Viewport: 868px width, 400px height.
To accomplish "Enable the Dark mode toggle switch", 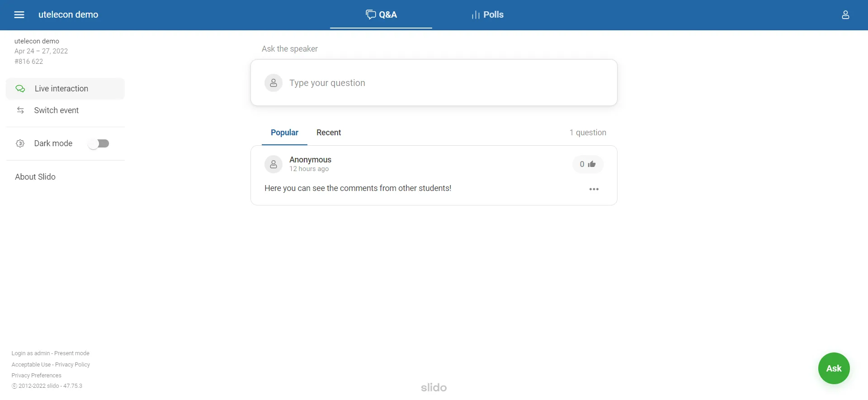I will pyautogui.click(x=99, y=143).
